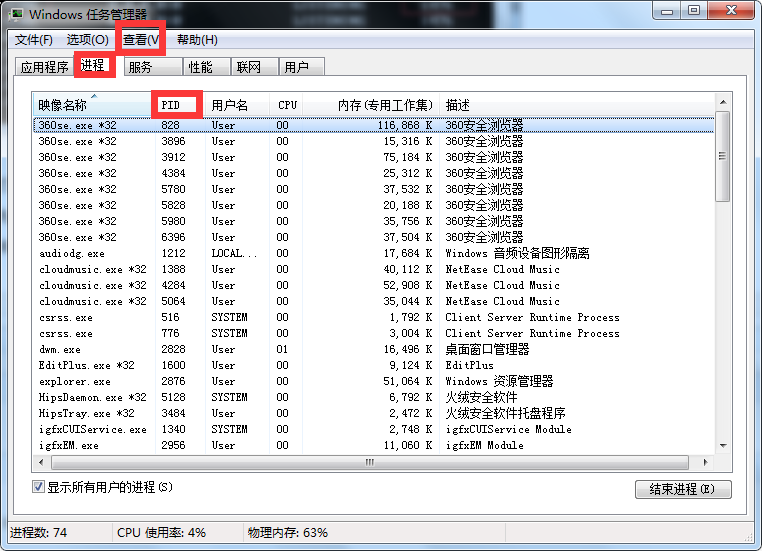Screen dimensions: 762x551
Task: Click 物理内存: 63% in status bar
Action: tap(288, 533)
